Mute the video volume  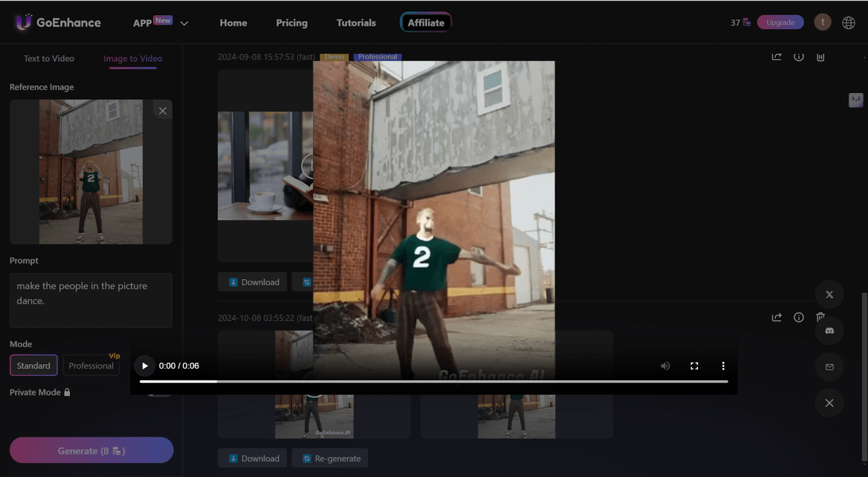tap(665, 366)
